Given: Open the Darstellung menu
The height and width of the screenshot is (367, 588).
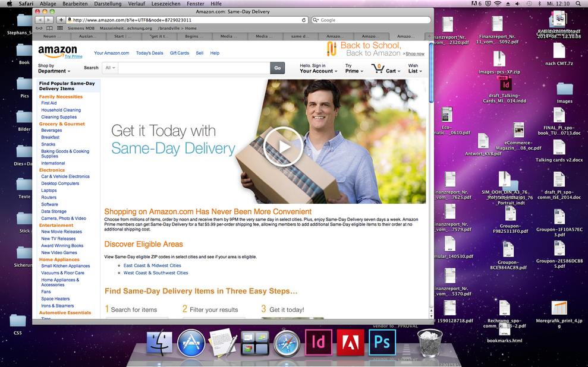Looking at the screenshot, I should [108, 4].
